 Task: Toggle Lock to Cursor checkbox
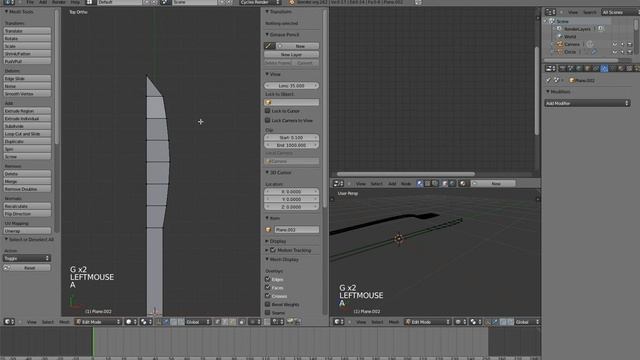268,111
